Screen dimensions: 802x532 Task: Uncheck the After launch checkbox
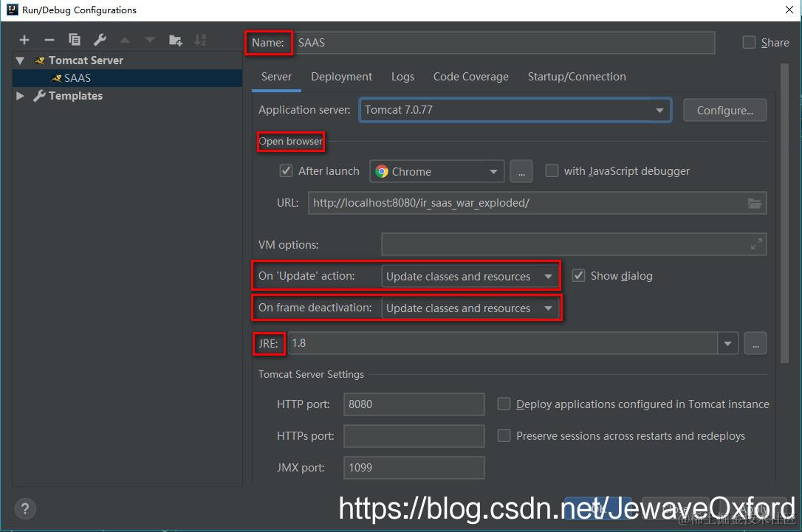coord(286,170)
